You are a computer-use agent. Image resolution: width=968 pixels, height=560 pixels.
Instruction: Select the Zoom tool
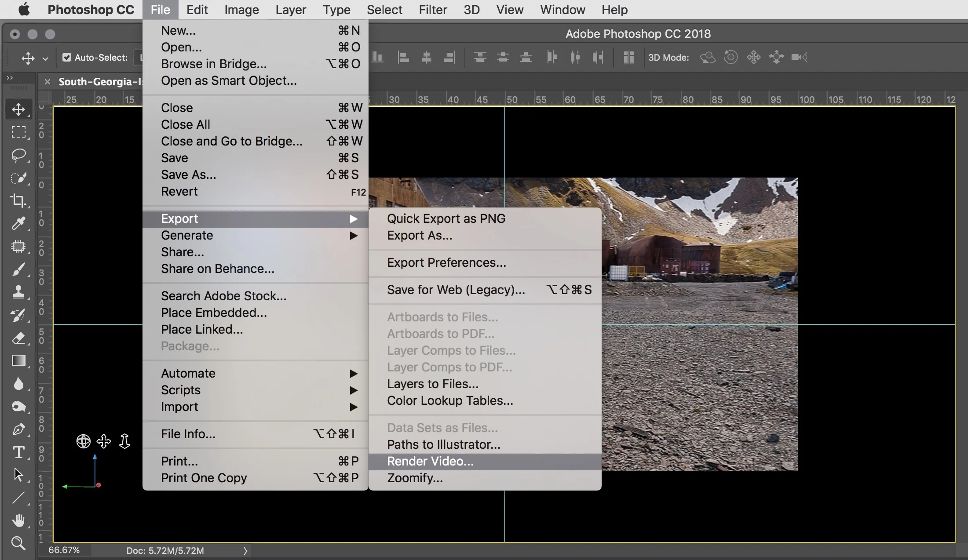click(x=18, y=544)
